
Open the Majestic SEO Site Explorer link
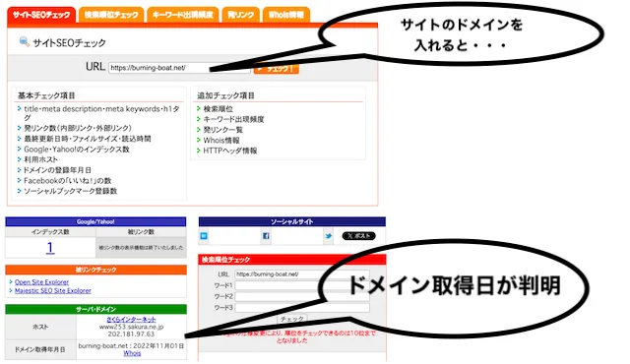click(53, 290)
